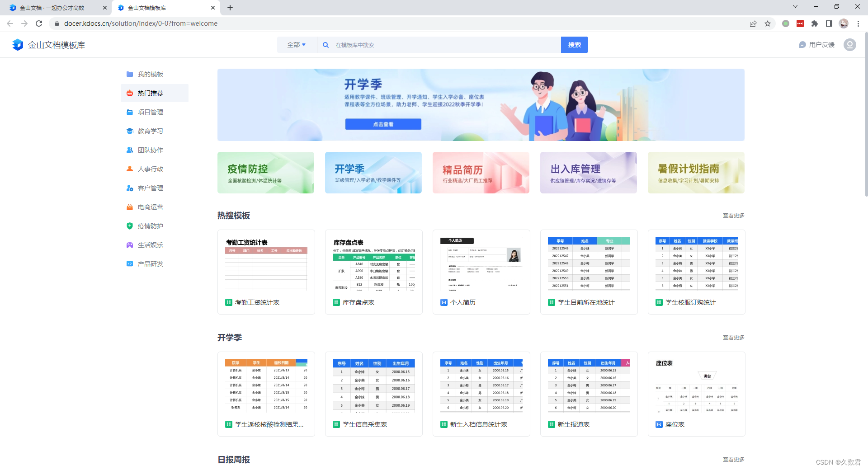Open the 开学季 topic card
The width and height of the screenshot is (868, 470).
[373, 173]
